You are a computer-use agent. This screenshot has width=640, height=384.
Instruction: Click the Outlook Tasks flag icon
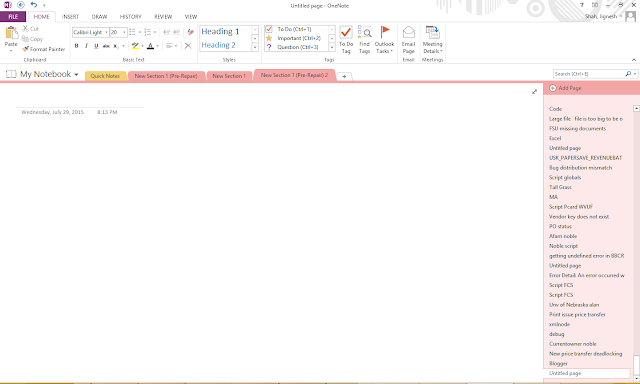[x=384, y=32]
